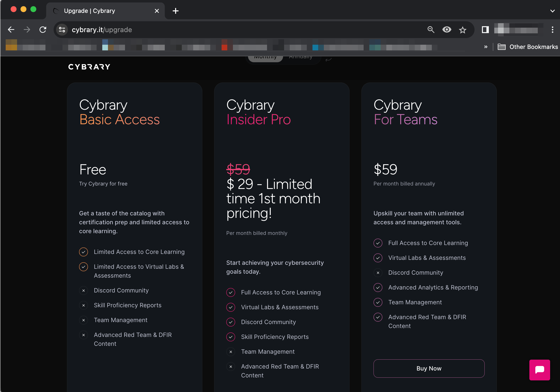Click the Per month billed annually text
560x392 pixels.
(404, 184)
